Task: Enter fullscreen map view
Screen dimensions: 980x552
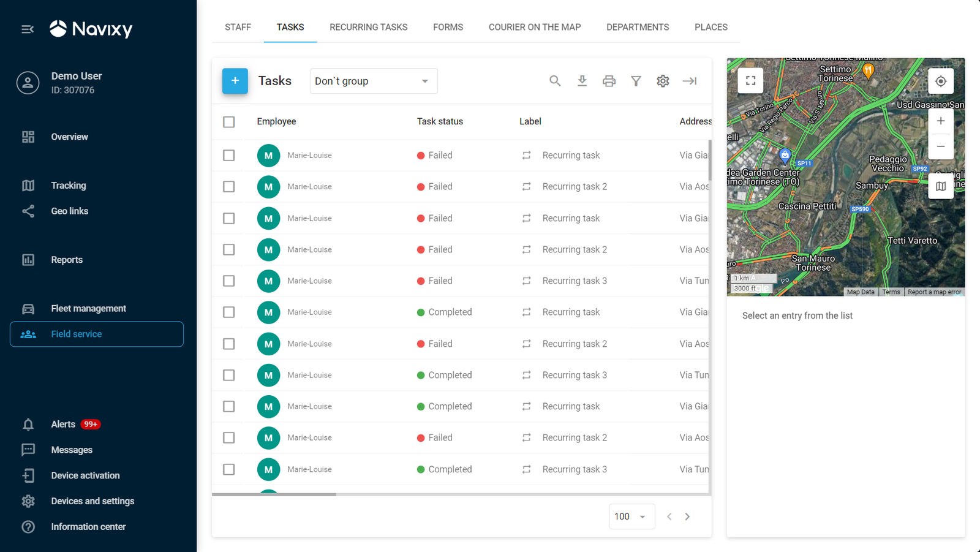Action: tap(750, 81)
